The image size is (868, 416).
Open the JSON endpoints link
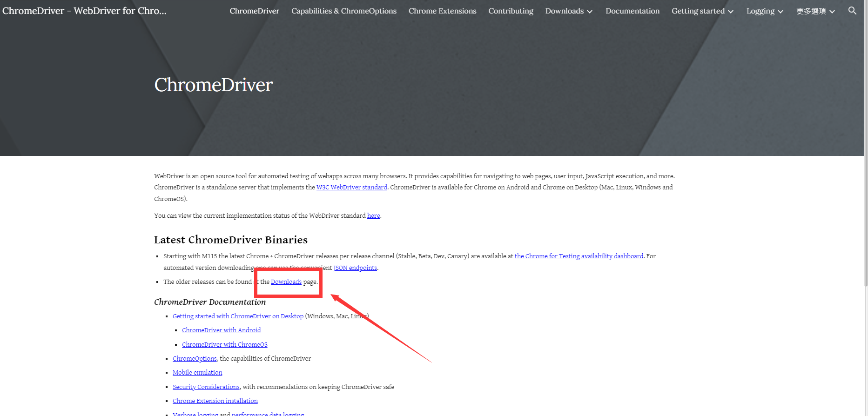tap(355, 268)
